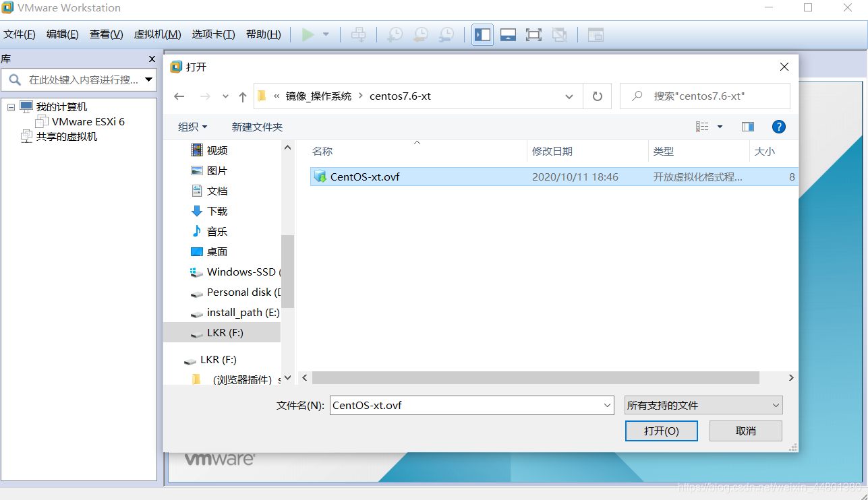Image resolution: width=868 pixels, height=500 pixels.
Task: Toggle the Show Library sidebar icon
Action: coord(483,34)
